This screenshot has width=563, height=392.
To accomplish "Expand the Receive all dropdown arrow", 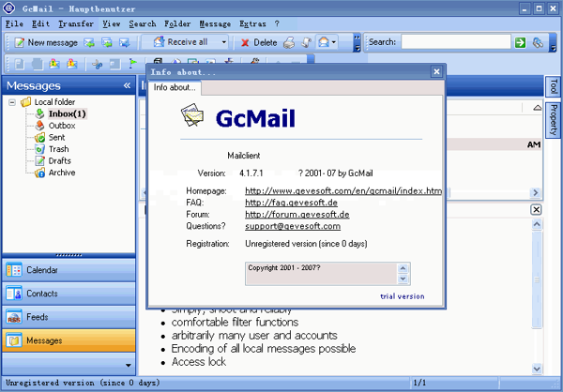I will [223, 42].
